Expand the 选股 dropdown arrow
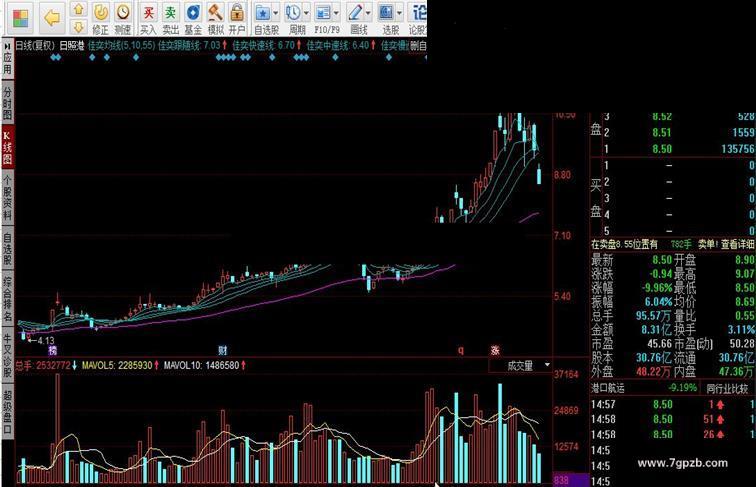Image resolution: width=756 pixels, height=487 pixels. coord(399,13)
